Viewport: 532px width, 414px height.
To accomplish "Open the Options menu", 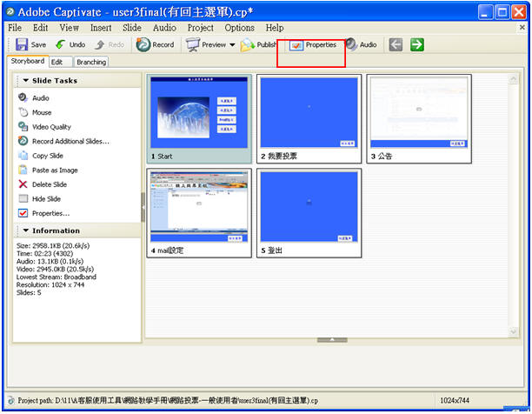I will pos(240,28).
